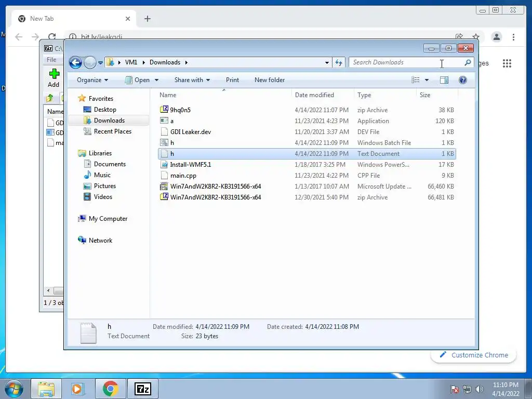The width and height of the screenshot is (532, 399).
Task: Open address bar previous locations dropdown
Action: [x=327, y=62]
